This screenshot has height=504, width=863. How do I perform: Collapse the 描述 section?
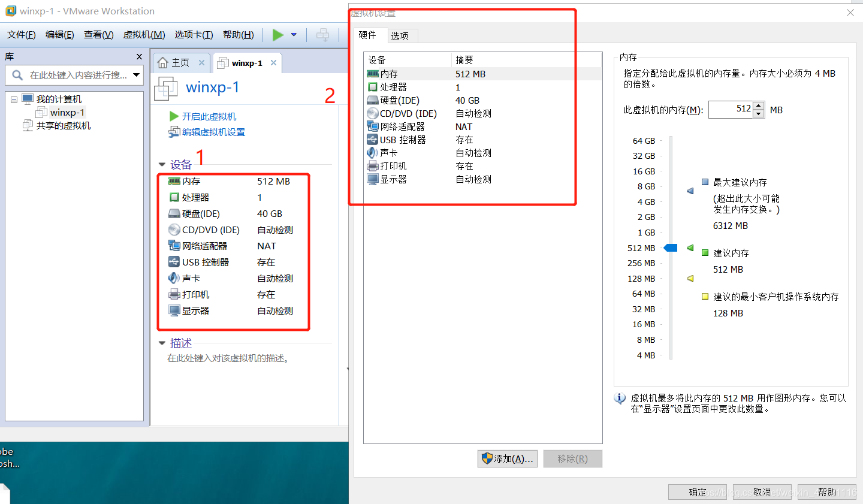(162, 343)
